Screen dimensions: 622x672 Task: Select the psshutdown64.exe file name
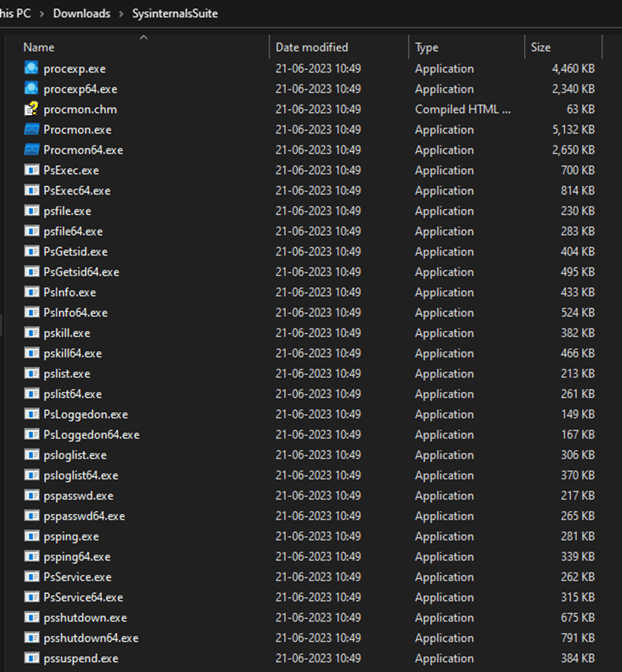(x=91, y=638)
